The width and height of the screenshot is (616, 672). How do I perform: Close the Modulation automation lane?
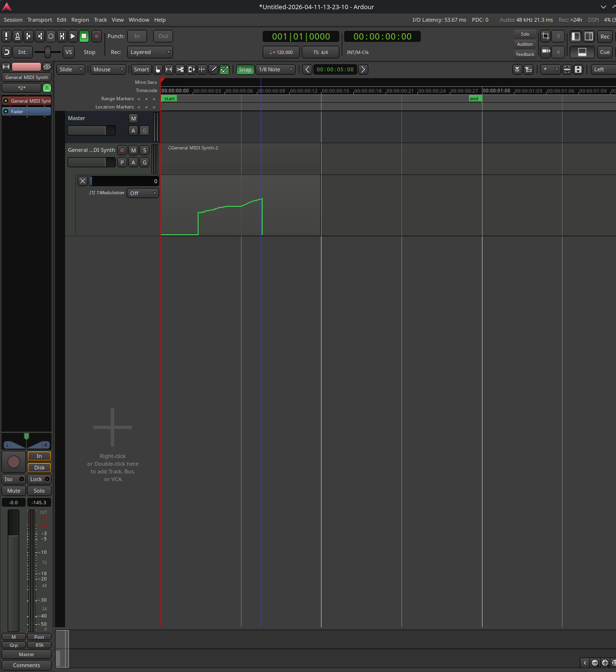point(83,181)
